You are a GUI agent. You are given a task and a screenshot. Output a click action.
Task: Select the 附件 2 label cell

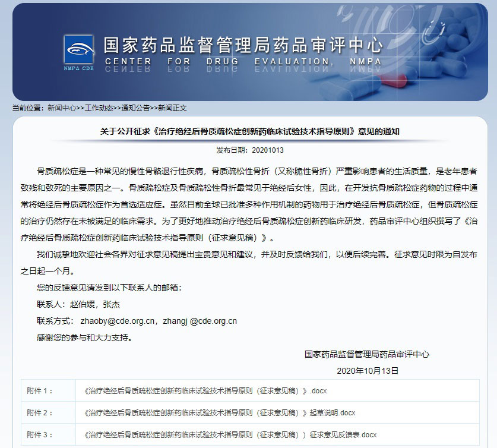(40, 413)
